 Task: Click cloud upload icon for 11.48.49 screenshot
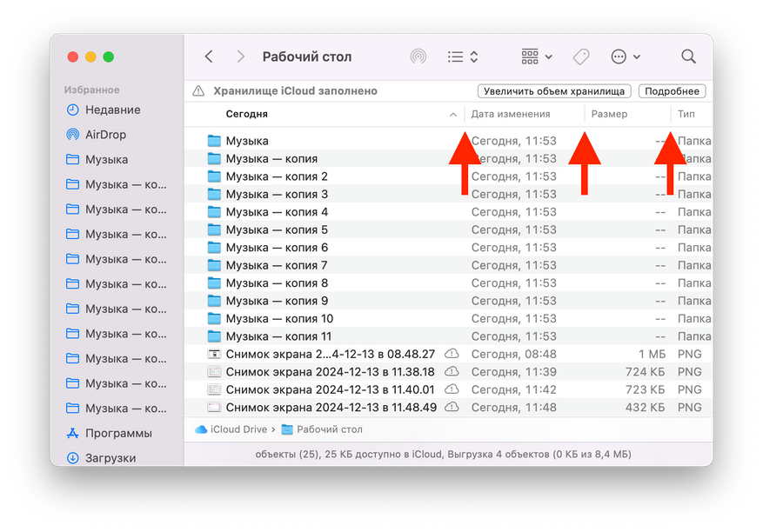click(452, 407)
